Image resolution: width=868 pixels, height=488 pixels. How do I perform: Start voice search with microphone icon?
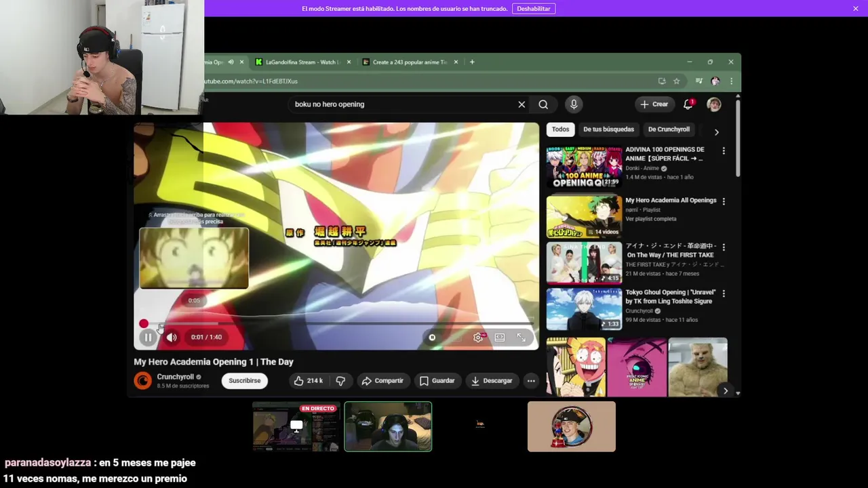[x=574, y=104]
